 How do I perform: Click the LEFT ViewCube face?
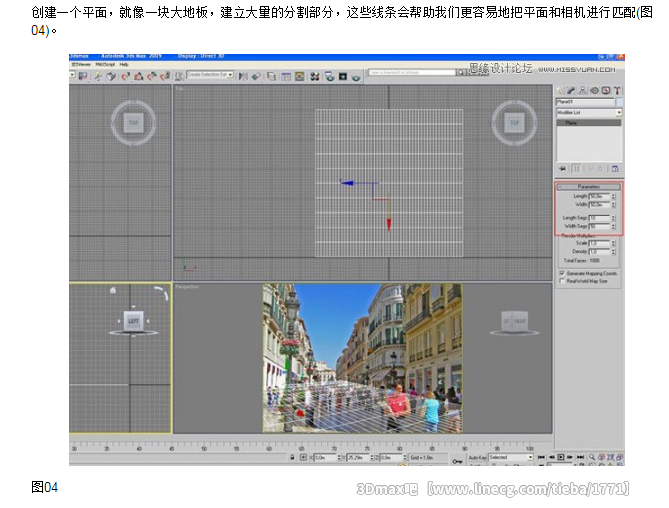(x=134, y=321)
